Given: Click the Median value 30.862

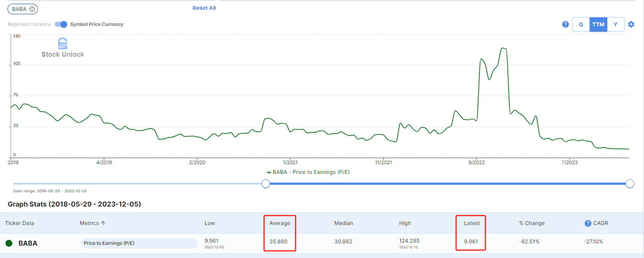Looking at the screenshot, I should coord(343,241).
